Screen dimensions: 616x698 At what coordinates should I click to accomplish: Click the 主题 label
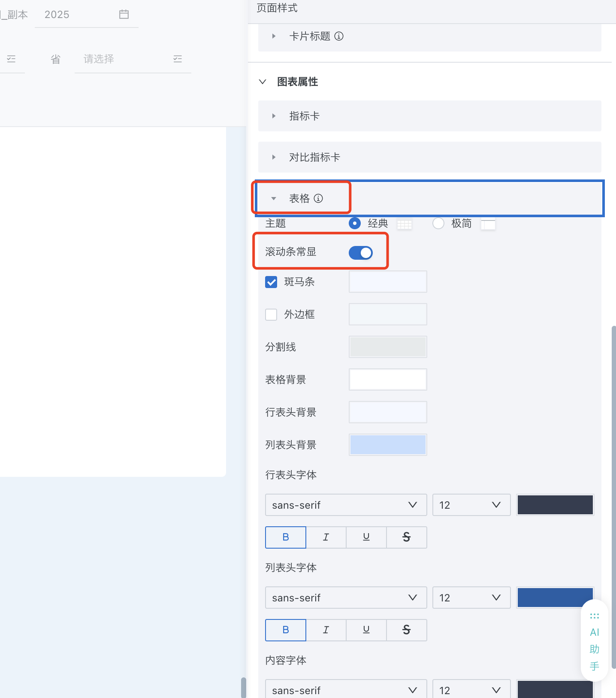[275, 223]
